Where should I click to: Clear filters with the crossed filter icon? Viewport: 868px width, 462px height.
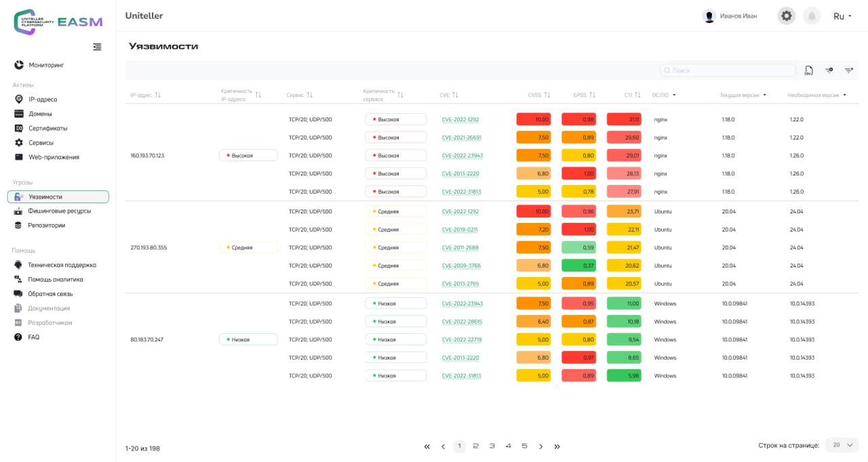(x=848, y=70)
